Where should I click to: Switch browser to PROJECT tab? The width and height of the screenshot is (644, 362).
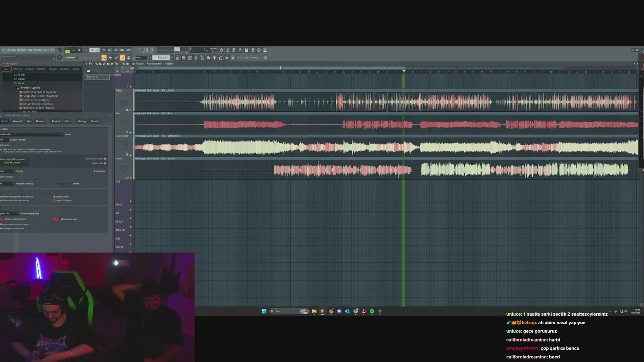(x=18, y=69)
